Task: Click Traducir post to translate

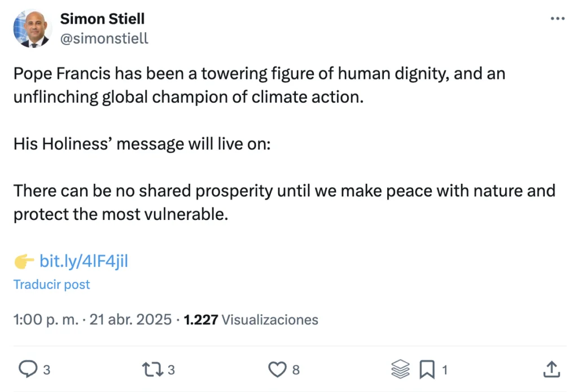Action: coord(52,284)
